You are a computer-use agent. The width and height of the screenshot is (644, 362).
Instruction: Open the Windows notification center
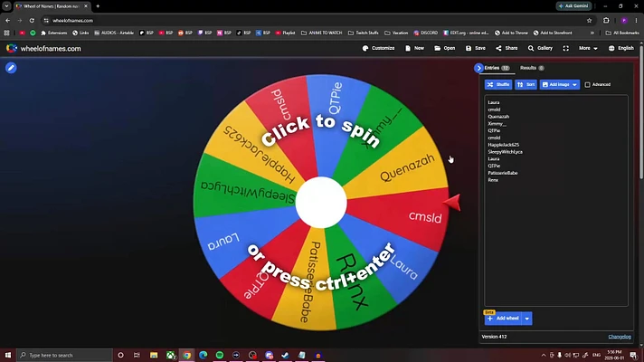pyautogui.click(x=634, y=355)
